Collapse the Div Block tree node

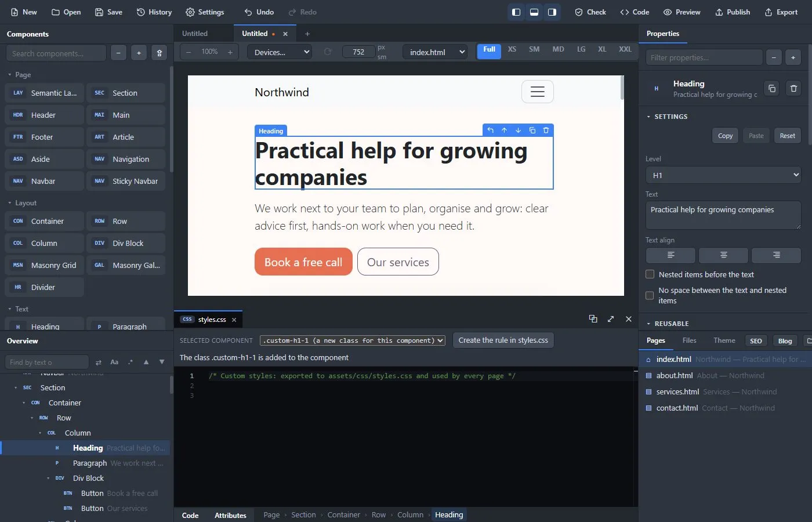tap(48, 478)
